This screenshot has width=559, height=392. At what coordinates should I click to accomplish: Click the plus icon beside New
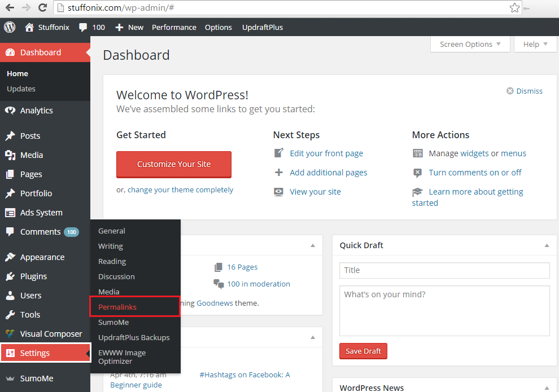[120, 28]
